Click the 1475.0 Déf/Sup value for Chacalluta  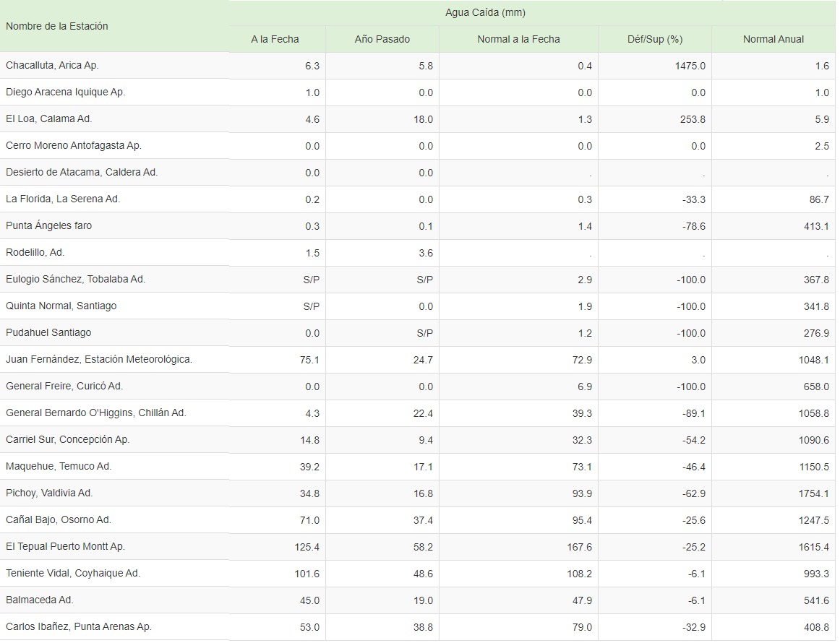(692, 66)
